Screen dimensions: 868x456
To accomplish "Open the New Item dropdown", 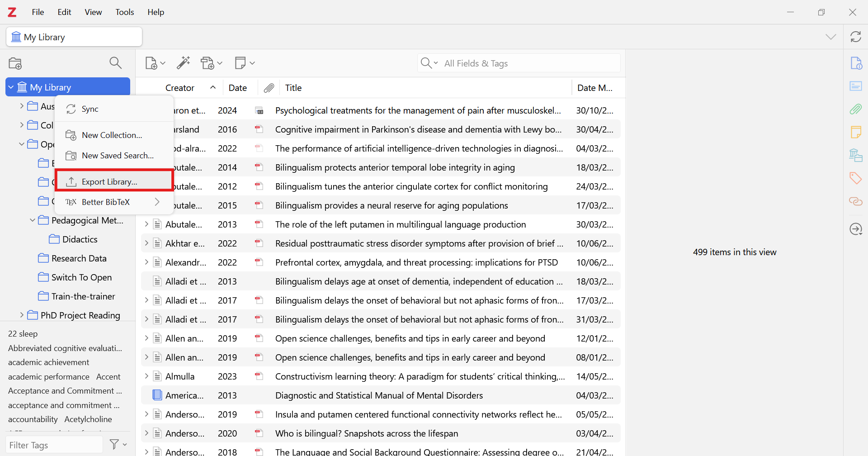I will click(155, 63).
